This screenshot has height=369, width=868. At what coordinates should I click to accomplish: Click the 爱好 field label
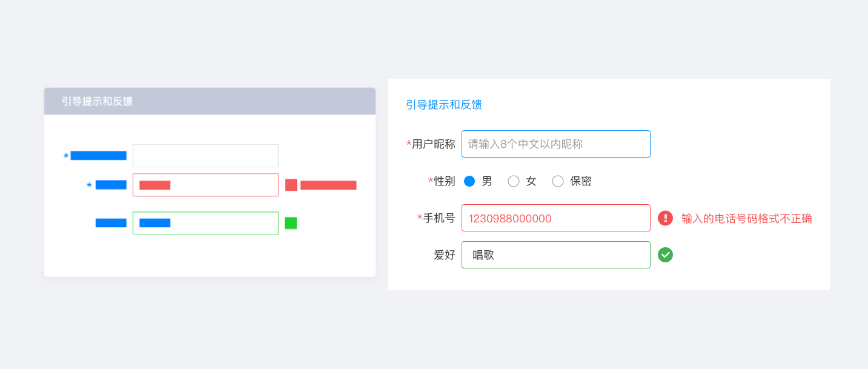click(x=445, y=255)
